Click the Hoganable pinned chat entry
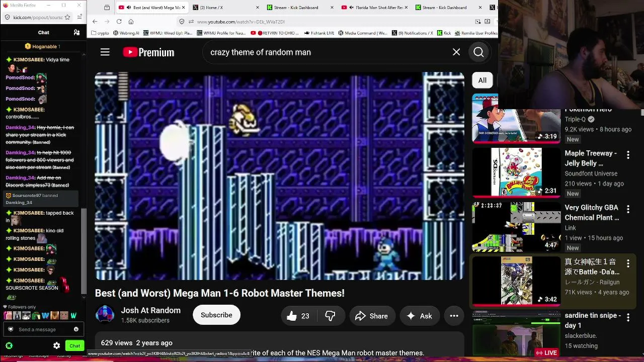Viewport: 644px width, 362px height. 43,46
